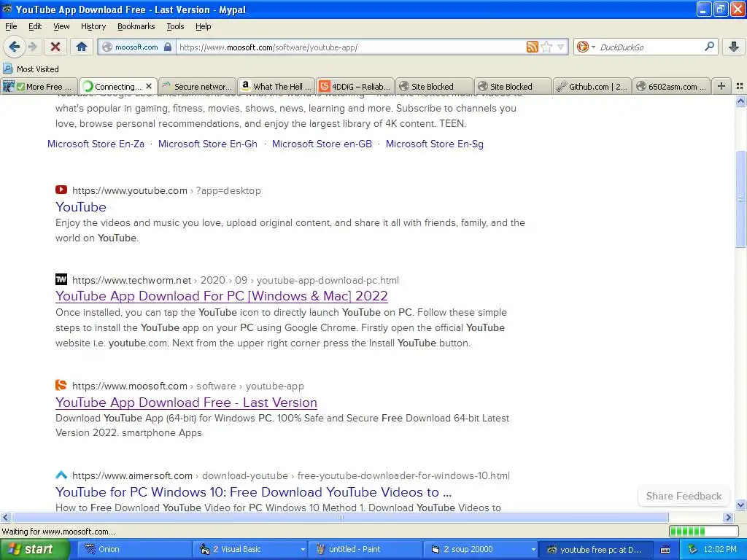Viewport: 747px width, 560px height.
Task: Go back with the browser Back arrow
Action: pyautogui.click(x=15, y=47)
